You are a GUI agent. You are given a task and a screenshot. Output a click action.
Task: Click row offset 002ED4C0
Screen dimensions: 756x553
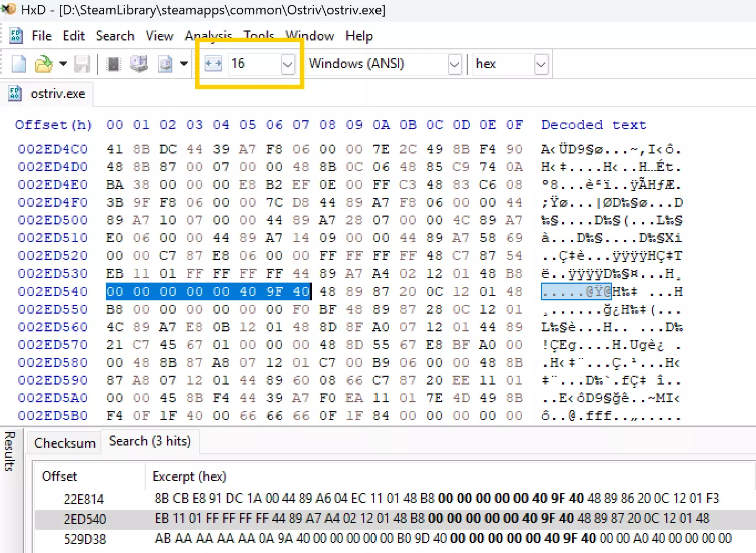[x=53, y=150]
